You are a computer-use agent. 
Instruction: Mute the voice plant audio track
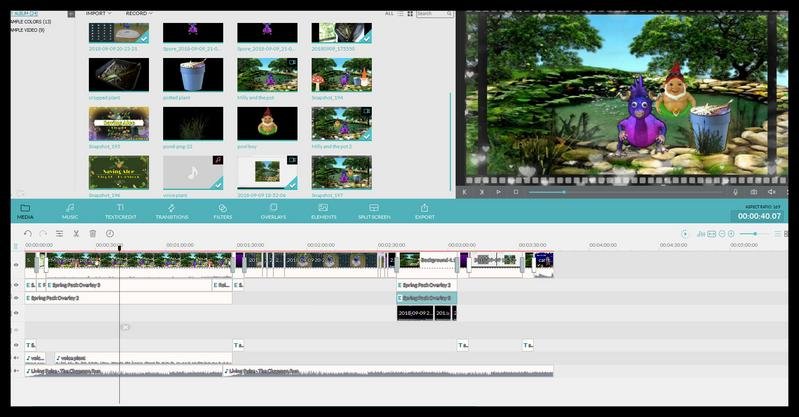click(x=16, y=358)
